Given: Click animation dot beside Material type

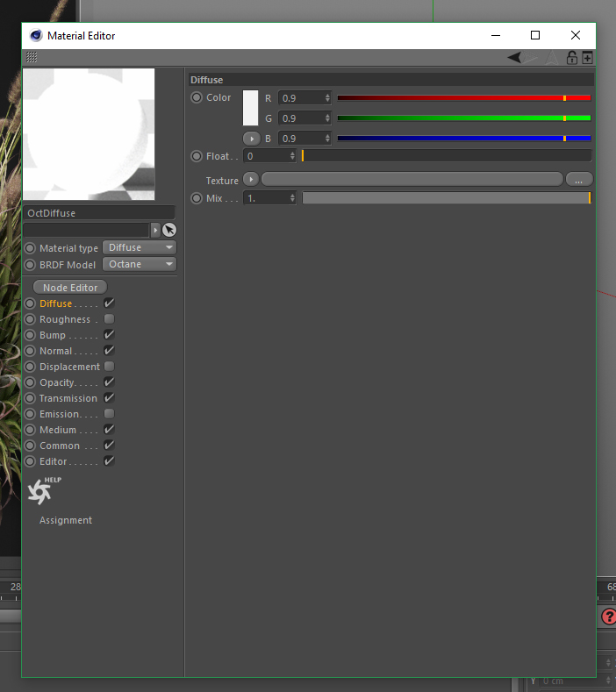Looking at the screenshot, I should point(30,248).
